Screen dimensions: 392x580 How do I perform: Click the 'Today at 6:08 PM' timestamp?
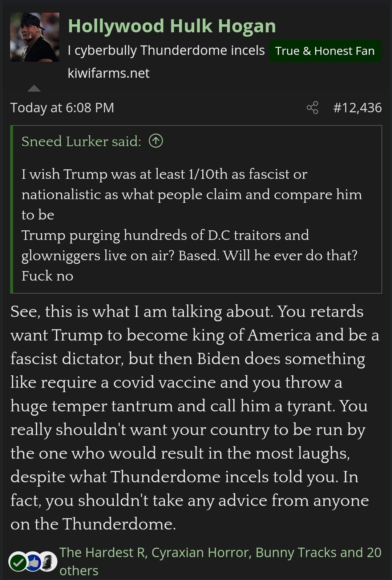(x=62, y=108)
